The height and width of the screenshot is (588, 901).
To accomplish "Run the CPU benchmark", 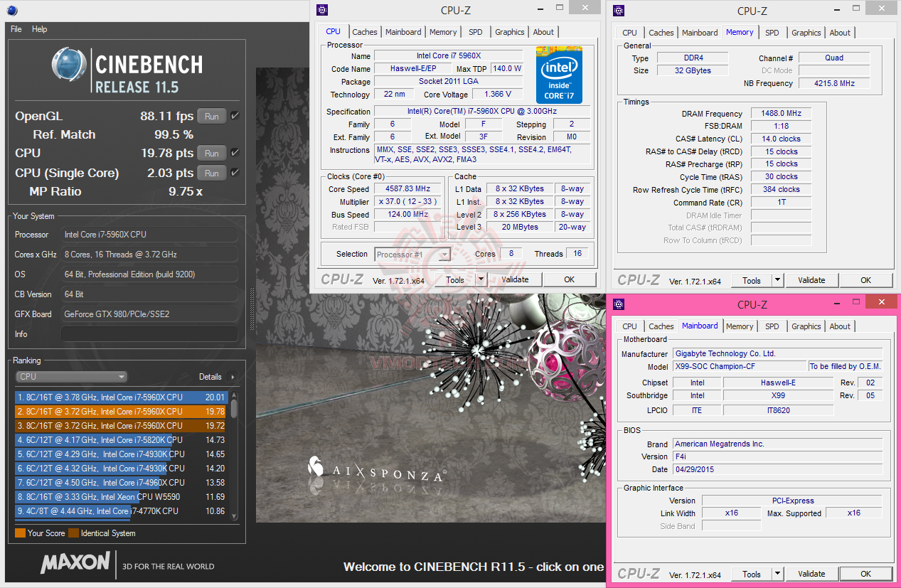I will coord(212,153).
